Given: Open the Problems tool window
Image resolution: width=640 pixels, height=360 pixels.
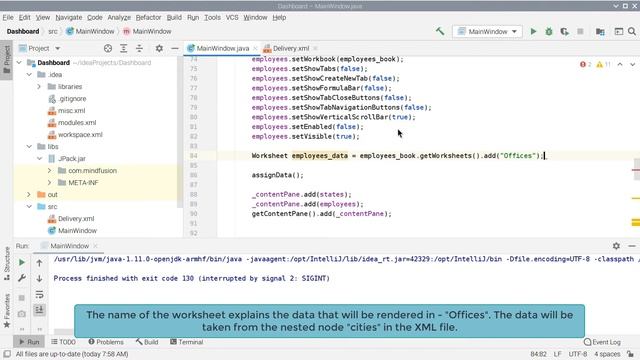Looking at the screenshot, I should tap(106, 342).
